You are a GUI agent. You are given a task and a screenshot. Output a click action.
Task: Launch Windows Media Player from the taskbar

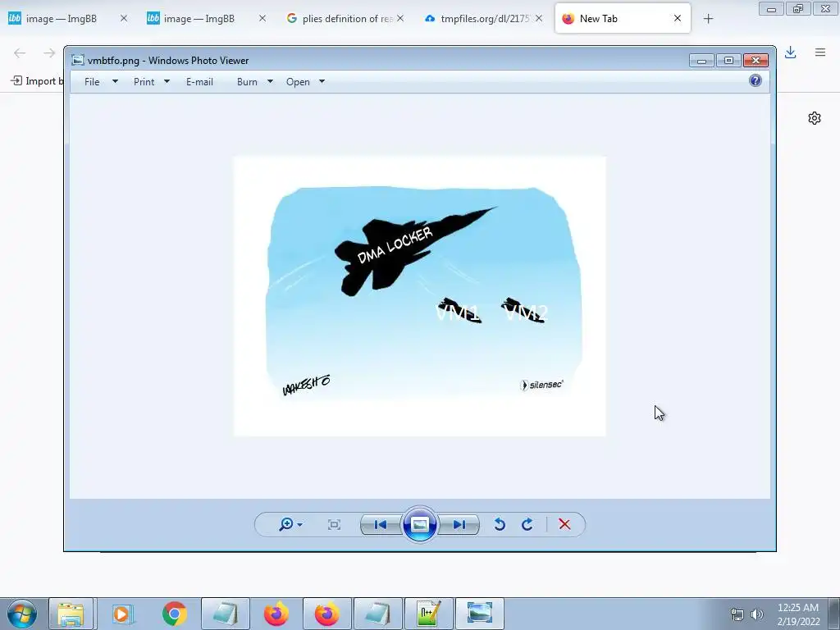tap(122, 614)
